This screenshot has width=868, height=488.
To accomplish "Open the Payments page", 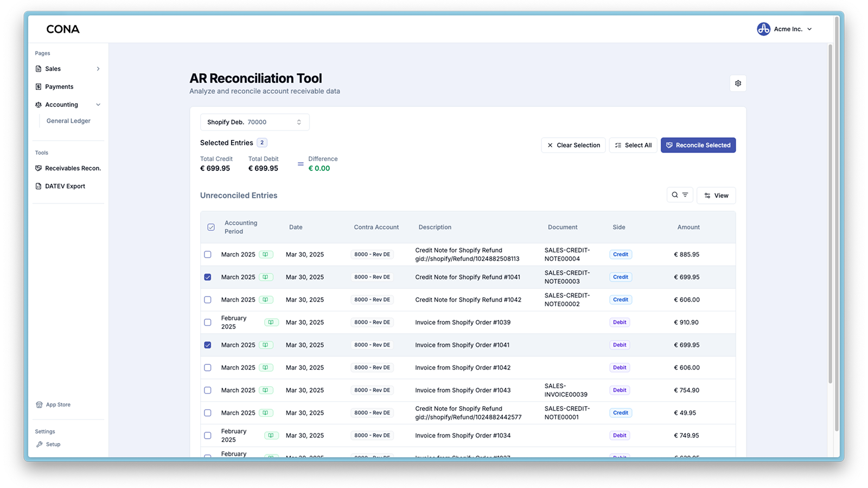I will pos(59,87).
